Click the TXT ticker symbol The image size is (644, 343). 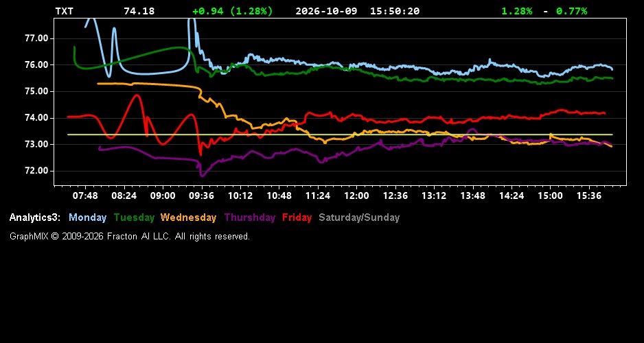[x=64, y=12]
